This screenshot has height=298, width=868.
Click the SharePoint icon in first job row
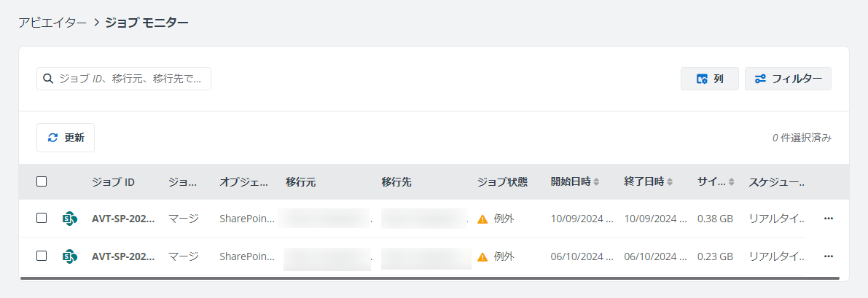pos(70,219)
